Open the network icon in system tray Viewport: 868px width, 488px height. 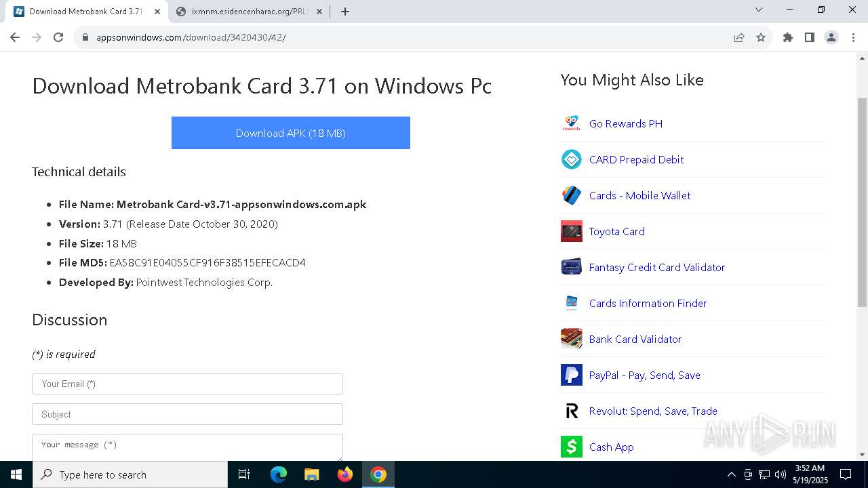pos(764,474)
